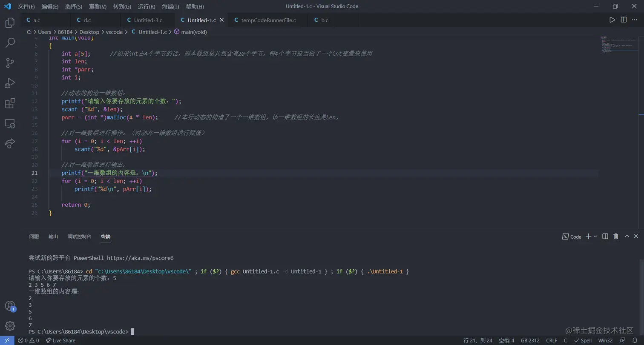The width and height of the screenshot is (644, 345).
Task: Open the launch profiles dropdown arrow
Action: point(595,236)
